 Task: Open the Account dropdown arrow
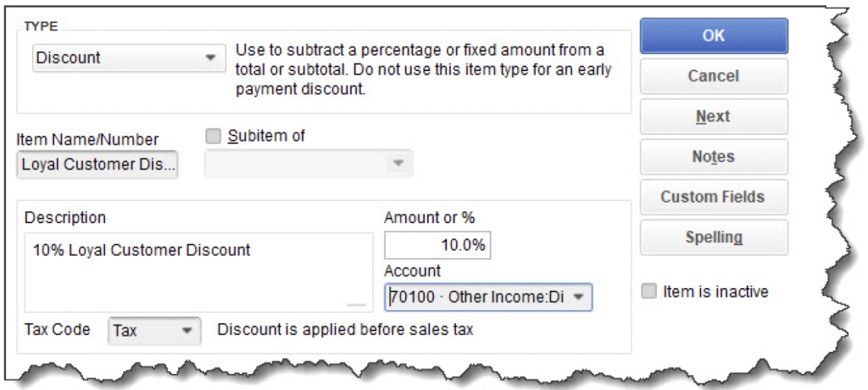click(x=577, y=298)
